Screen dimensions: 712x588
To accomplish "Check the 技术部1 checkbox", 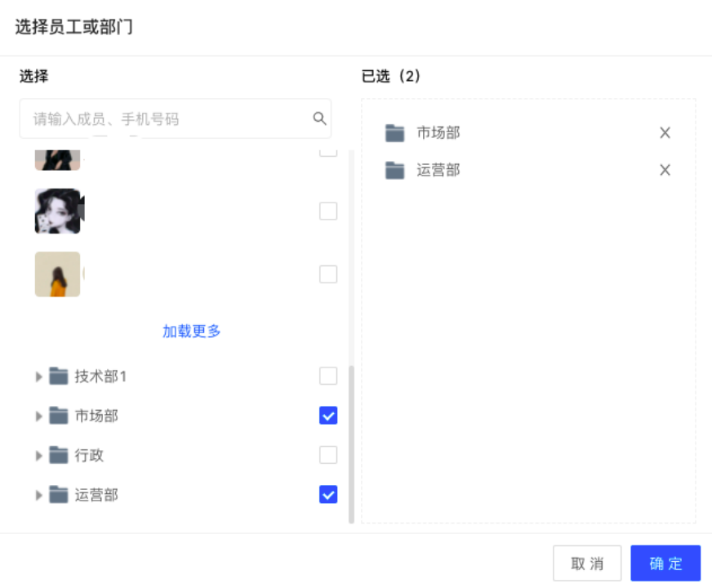I will (x=328, y=376).
